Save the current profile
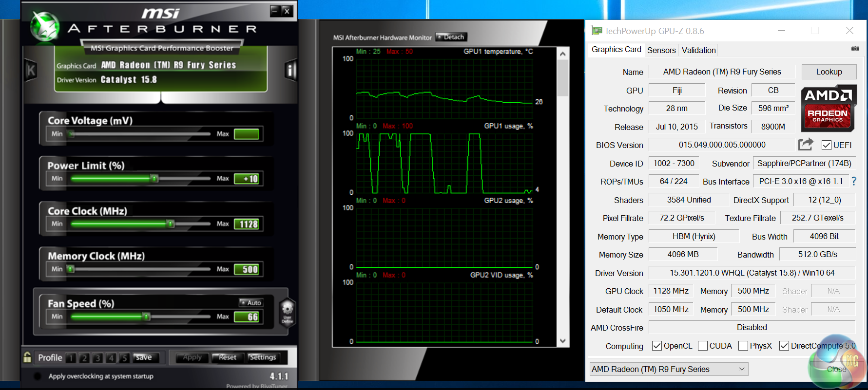The height and width of the screenshot is (390, 868). click(x=144, y=357)
